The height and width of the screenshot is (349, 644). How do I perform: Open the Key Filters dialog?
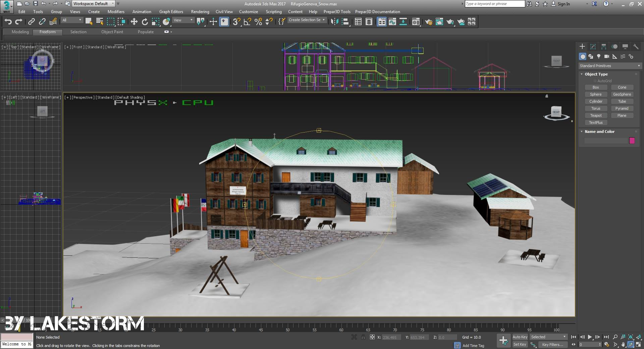552,344
